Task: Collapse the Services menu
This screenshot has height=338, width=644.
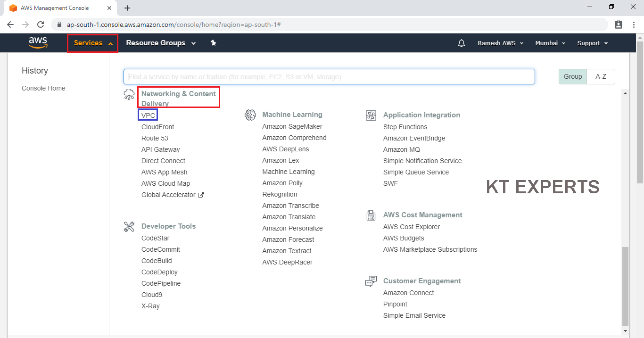Action: coord(93,43)
